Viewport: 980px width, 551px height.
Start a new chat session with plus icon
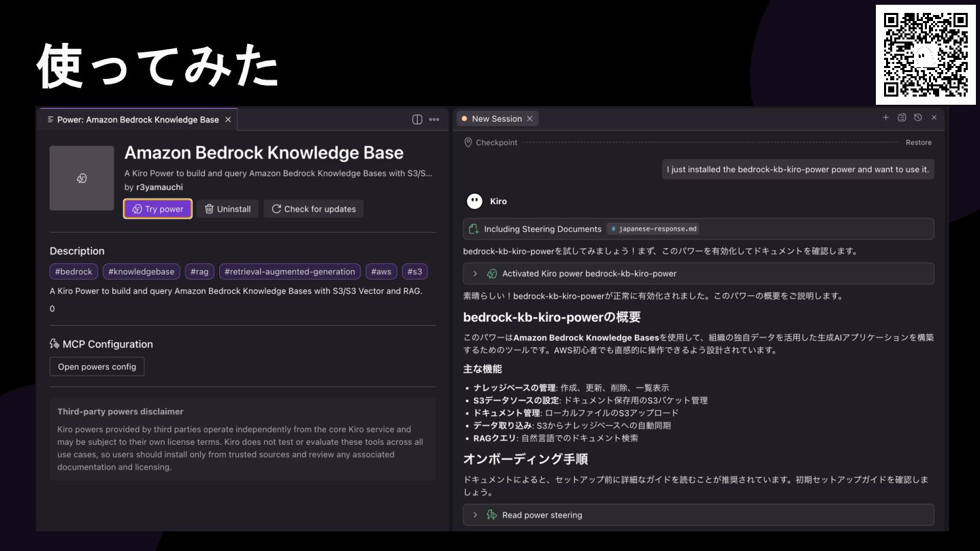tap(885, 118)
